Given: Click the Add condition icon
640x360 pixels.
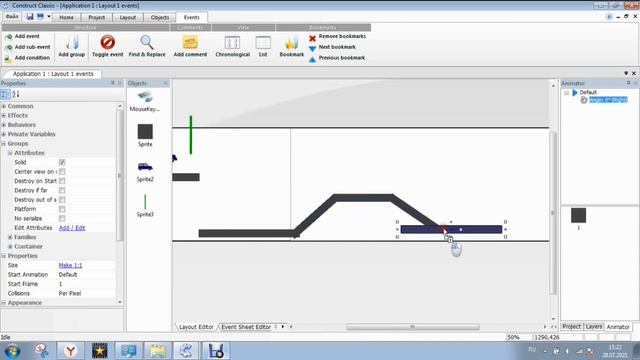Looking at the screenshot, I should (8, 58).
